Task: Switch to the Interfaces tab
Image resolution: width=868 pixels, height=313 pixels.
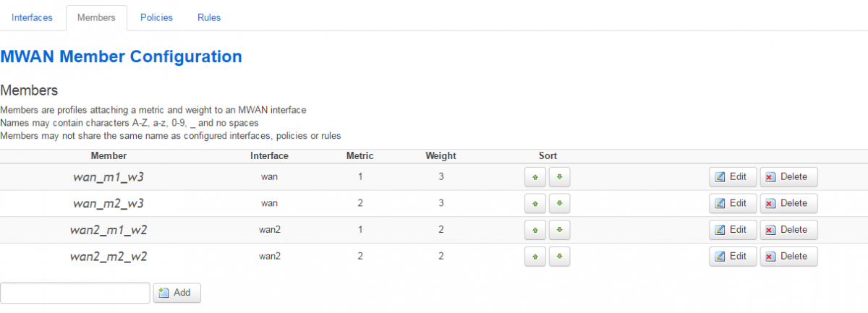Action: coord(32,17)
